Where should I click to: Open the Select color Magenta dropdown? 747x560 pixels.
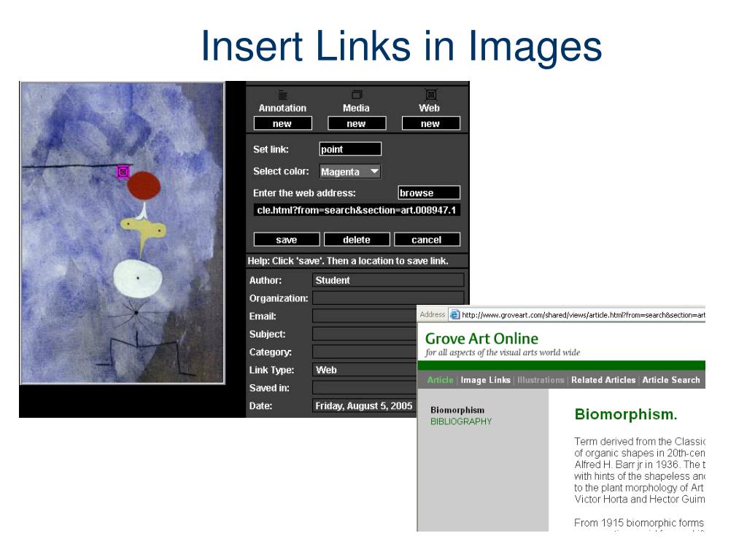click(350, 171)
